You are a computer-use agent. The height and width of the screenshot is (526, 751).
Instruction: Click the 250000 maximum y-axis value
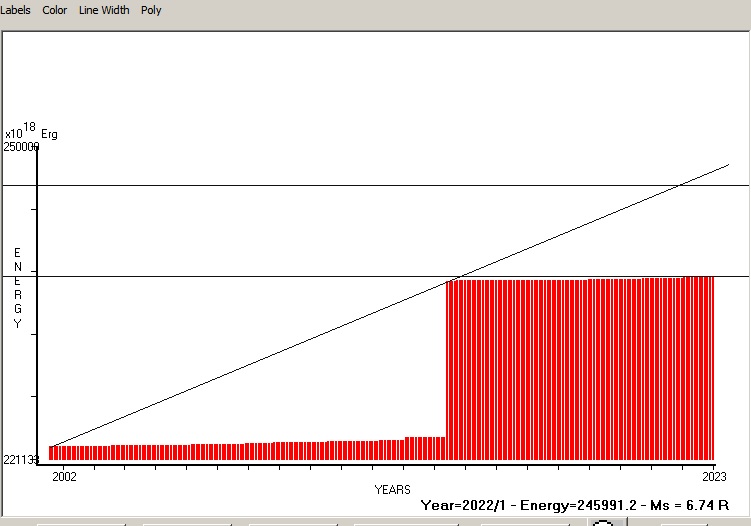point(21,147)
